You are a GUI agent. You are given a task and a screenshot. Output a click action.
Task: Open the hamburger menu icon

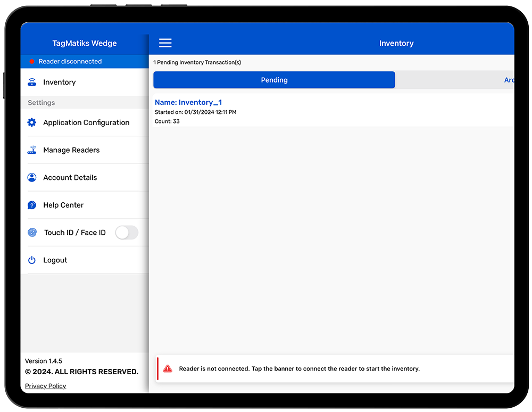pos(165,43)
